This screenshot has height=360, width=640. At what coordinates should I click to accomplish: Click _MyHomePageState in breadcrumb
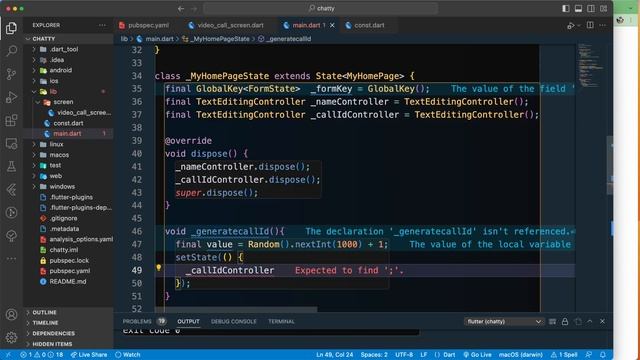point(219,39)
